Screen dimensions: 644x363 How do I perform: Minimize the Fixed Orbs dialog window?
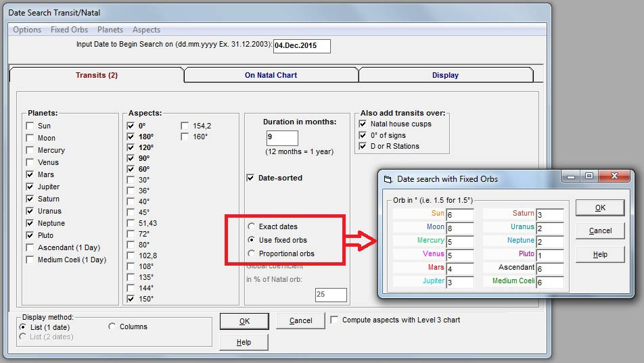(x=572, y=176)
